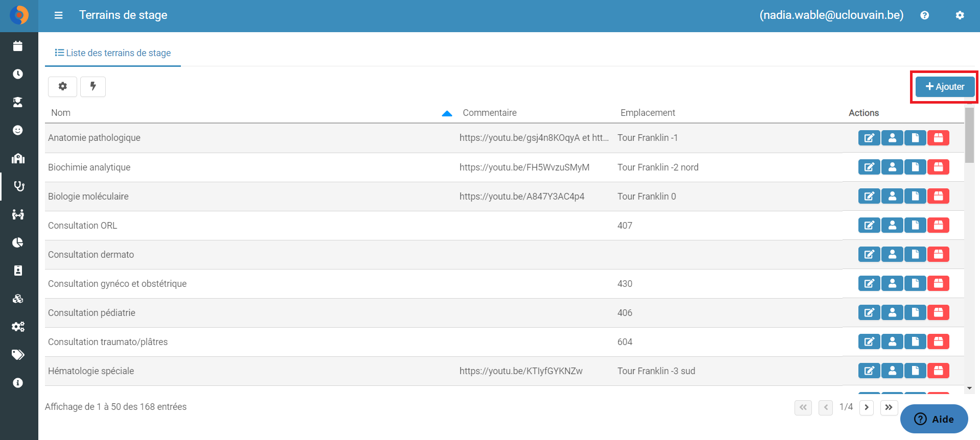Viewport: 980px width, 440px height.
Task: Sort by the Commentaire column header
Action: coord(489,113)
